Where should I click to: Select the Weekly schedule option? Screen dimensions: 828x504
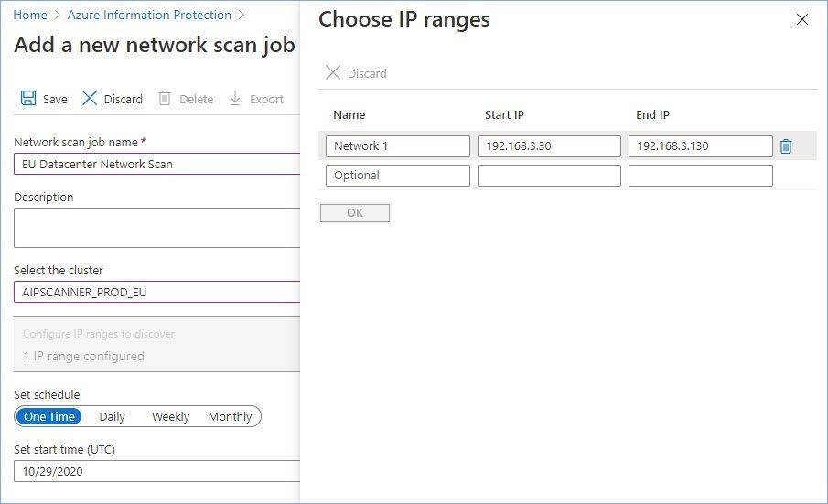[x=170, y=416]
